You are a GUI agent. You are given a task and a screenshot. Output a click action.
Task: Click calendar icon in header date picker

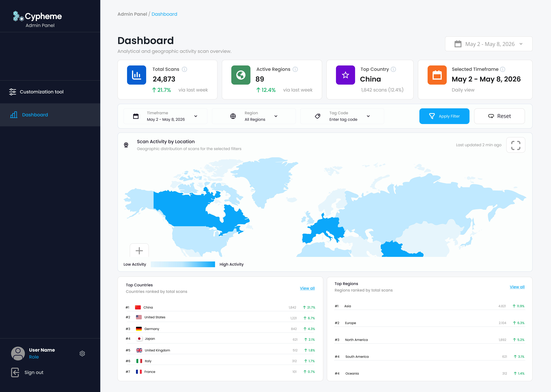[458, 44]
